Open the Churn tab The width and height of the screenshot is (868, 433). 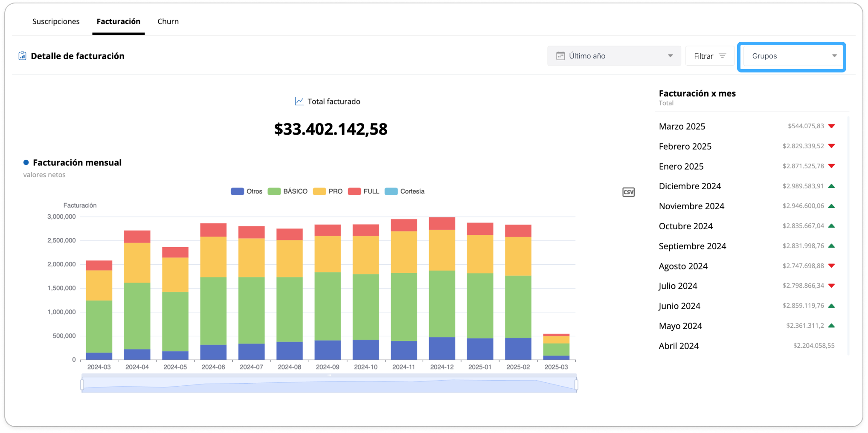click(x=168, y=21)
